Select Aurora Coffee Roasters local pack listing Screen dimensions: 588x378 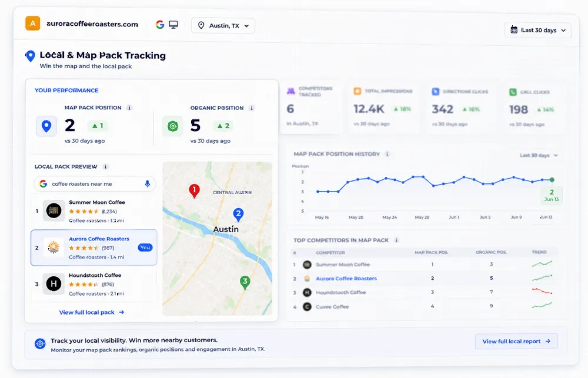93,247
